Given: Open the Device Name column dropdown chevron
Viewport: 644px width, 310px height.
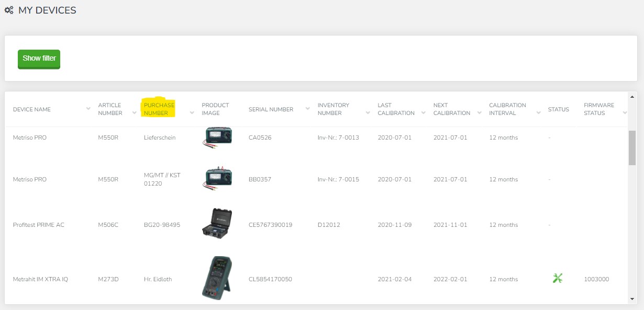Looking at the screenshot, I should 88,109.
